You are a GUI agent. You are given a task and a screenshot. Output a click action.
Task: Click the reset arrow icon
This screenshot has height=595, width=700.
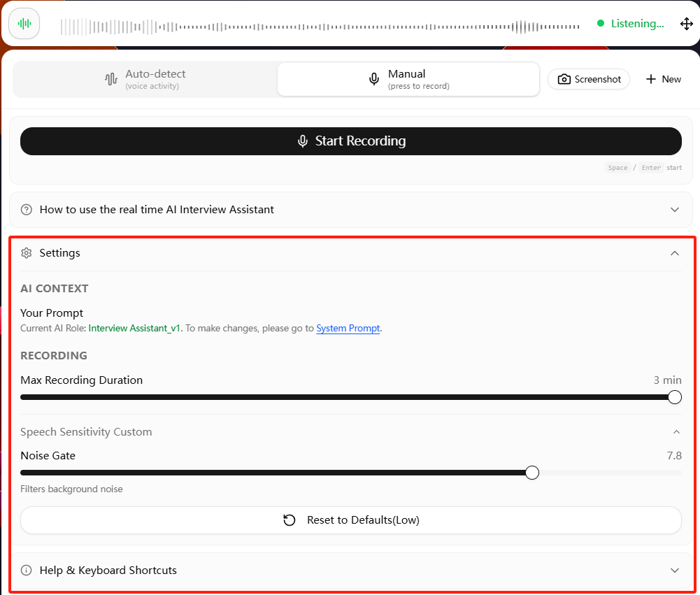click(x=290, y=520)
